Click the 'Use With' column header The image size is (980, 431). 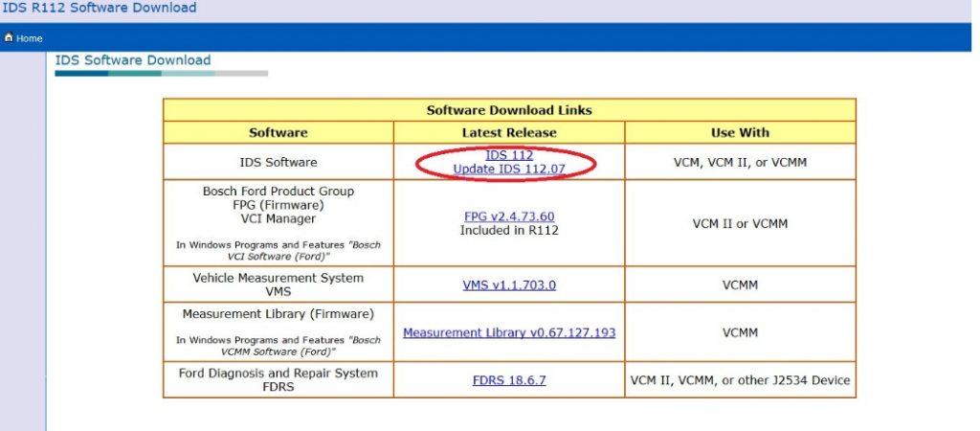point(740,132)
